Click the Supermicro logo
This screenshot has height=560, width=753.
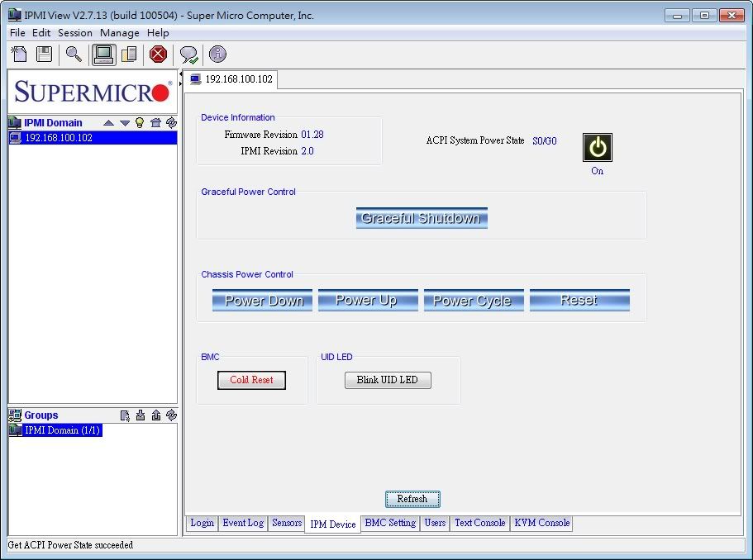tap(93, 92)
